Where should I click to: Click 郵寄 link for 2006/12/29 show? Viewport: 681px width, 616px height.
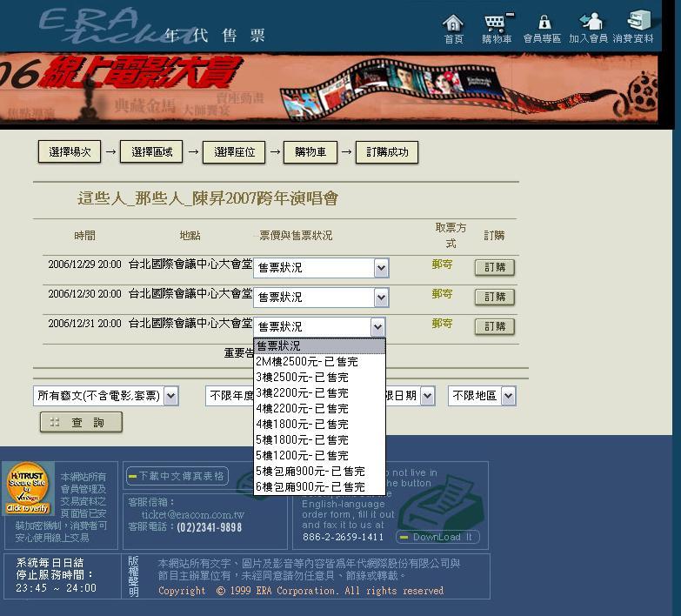442,264
